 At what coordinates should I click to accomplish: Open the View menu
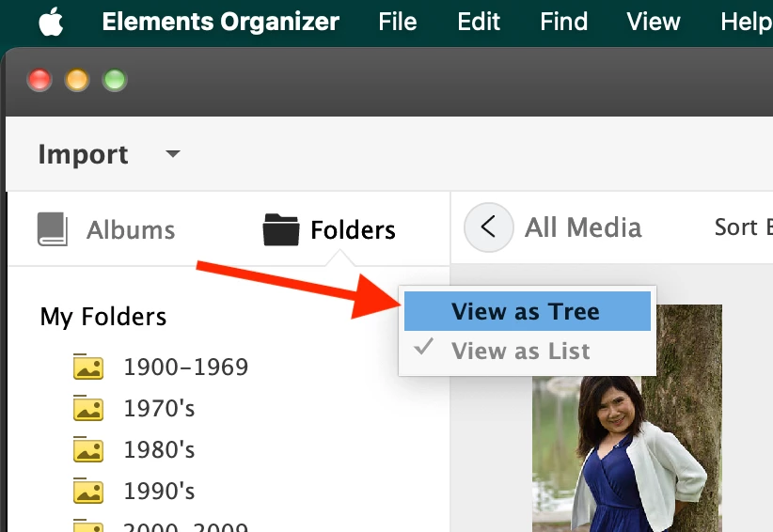click(654, 22)
